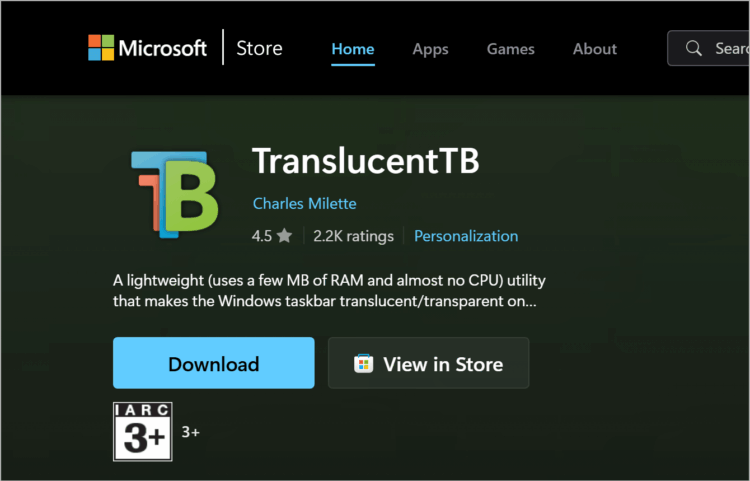Image resolution: width=750 pixels, height=481 pixels.
Task: Click the 2.2K ratings count
Action: coord(353,236)
